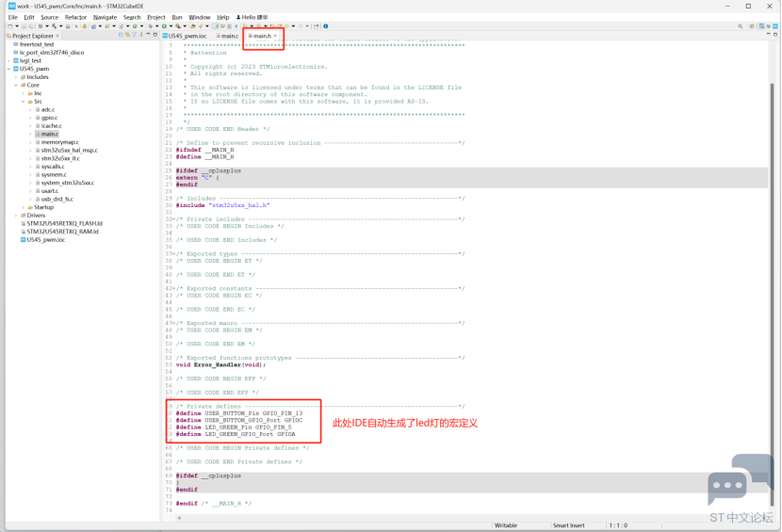Expand the Startup folder
This screenshot has width=782, height=532.
(23, 207)
